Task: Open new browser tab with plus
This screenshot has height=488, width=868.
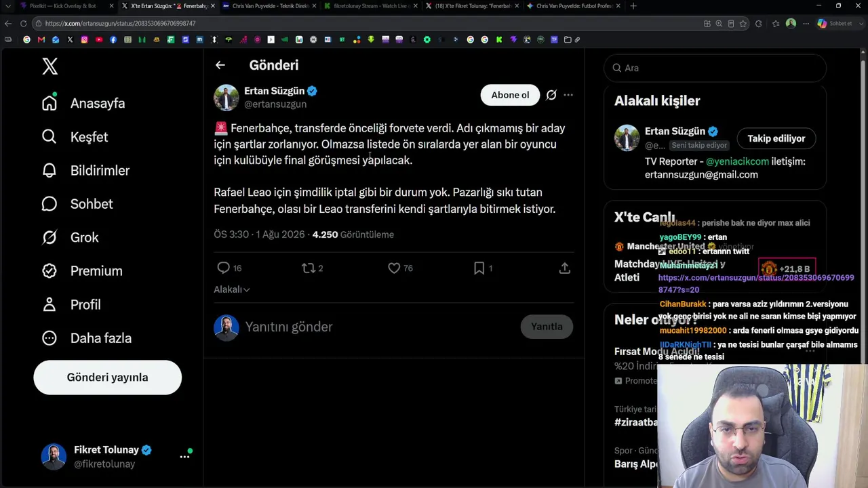Action: 633,6
